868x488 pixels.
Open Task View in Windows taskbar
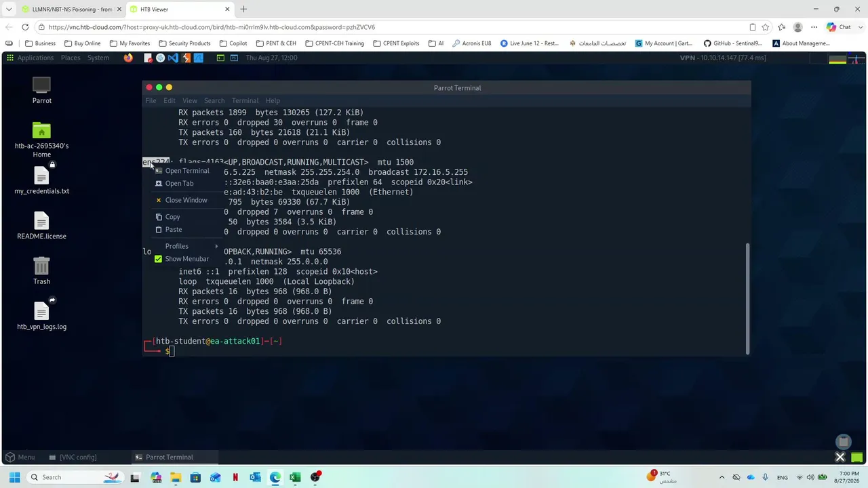tap(135, 477)
